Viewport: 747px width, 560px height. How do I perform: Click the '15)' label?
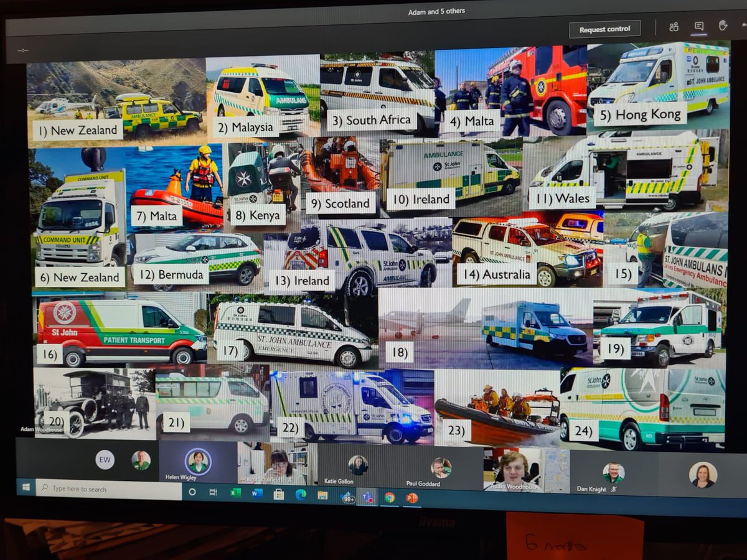(x=622, y=274)
